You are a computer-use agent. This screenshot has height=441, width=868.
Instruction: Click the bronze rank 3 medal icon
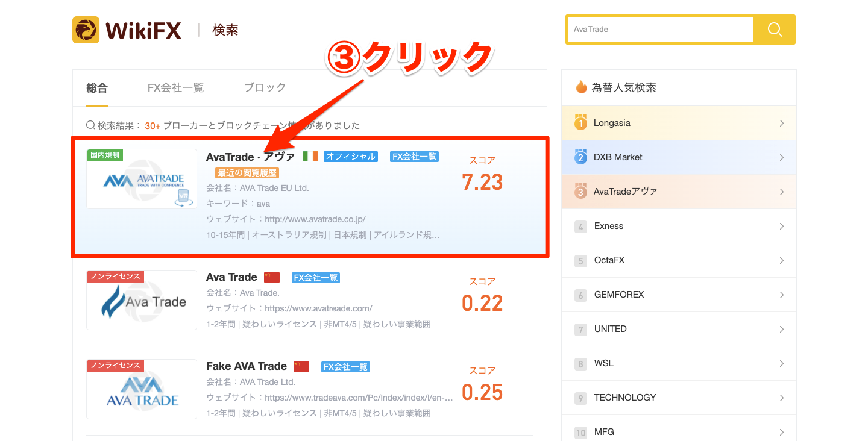point(580,192)
